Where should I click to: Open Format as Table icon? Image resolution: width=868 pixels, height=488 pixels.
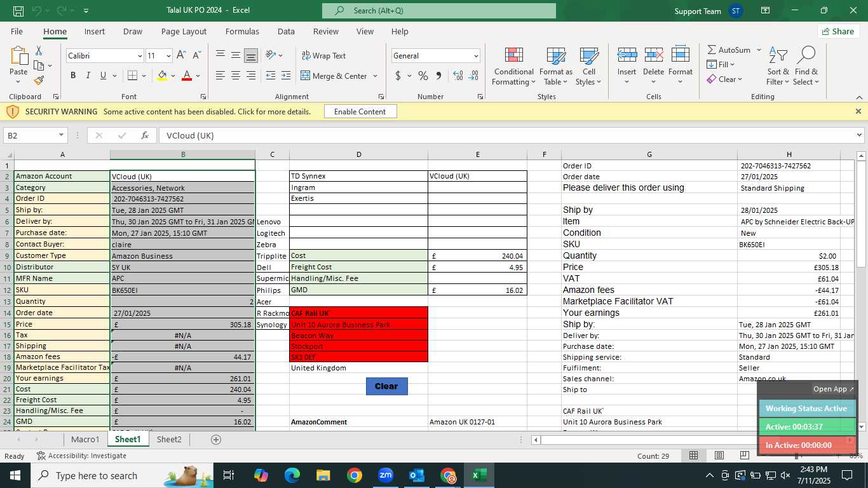[x=556, y=56]
